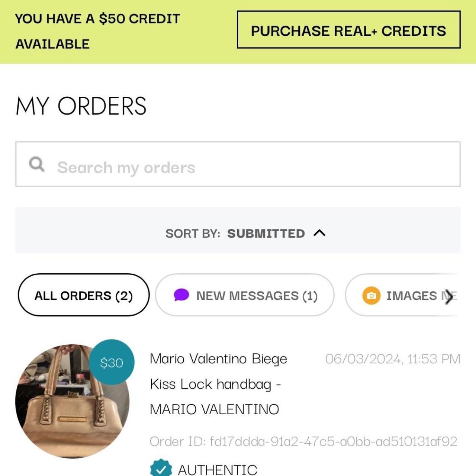Screen dimensions: 476x476
Task: Click the magnifying glass search icon
Action: pos(37,164)
